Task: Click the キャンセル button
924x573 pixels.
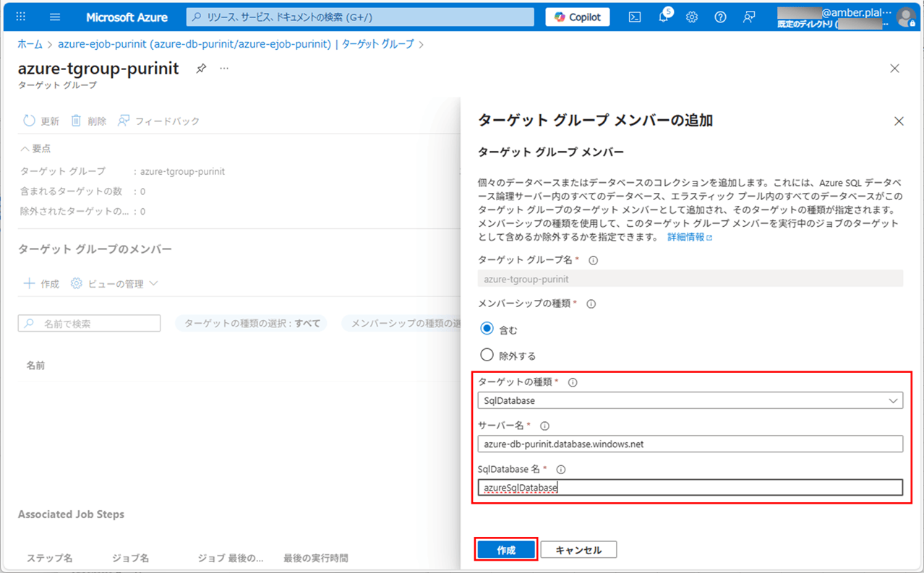Action: point(578,550)
